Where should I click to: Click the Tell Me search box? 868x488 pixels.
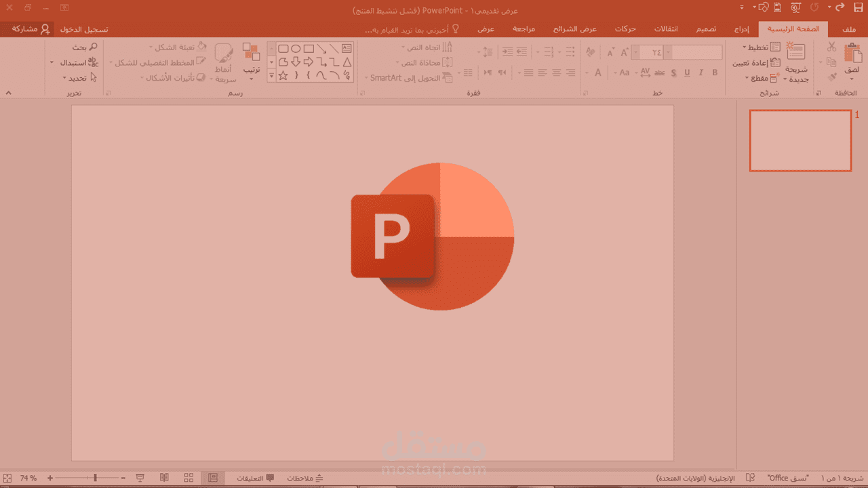click(412, 30)
